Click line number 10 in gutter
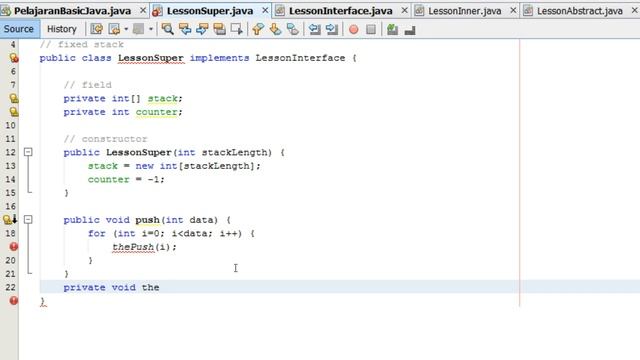640x360 pixels. pyautogui.click(x=10, y=125)
